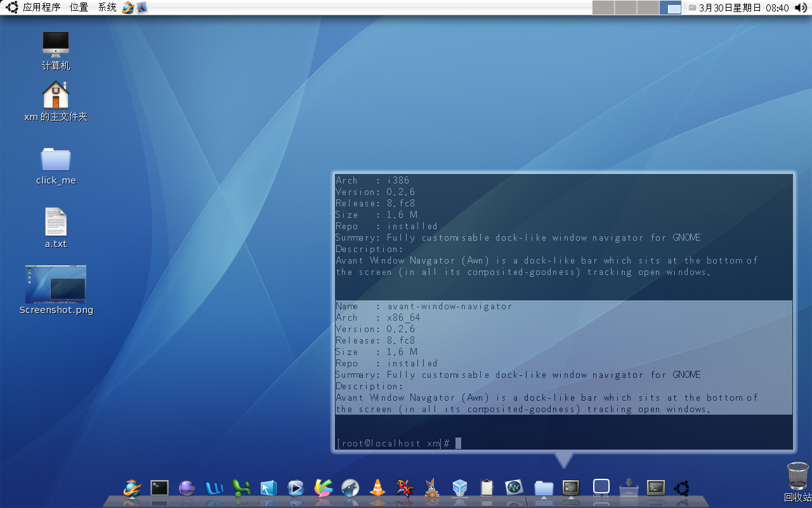
Task: Click the CPU monitor applet in dock
Action: (x=601, y=488)
